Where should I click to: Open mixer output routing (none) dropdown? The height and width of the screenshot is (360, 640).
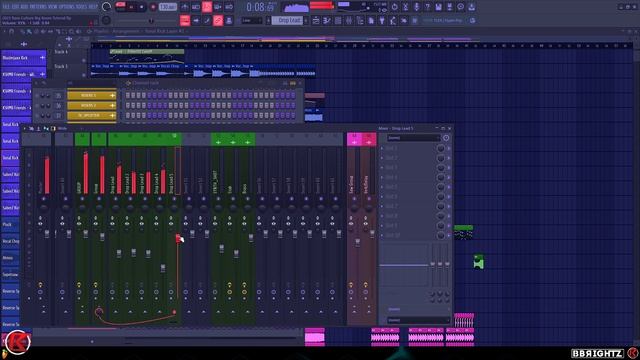click(x=418, y=320)
